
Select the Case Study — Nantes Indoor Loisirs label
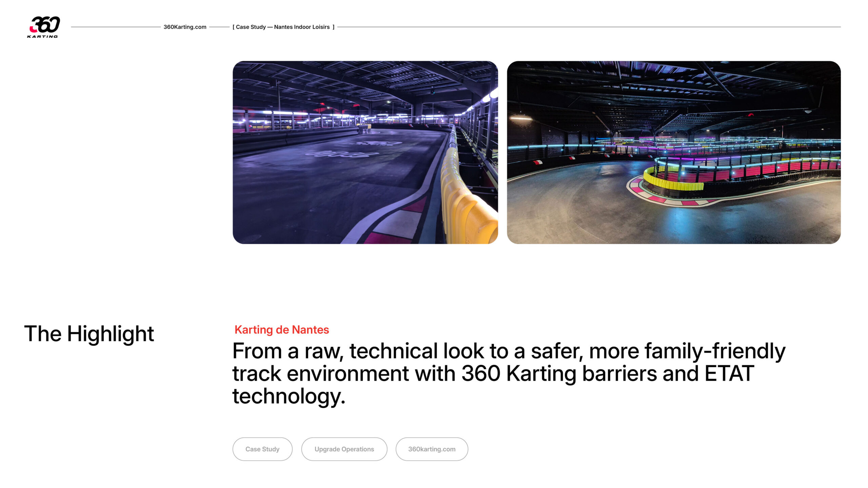[x=283, y=27]
